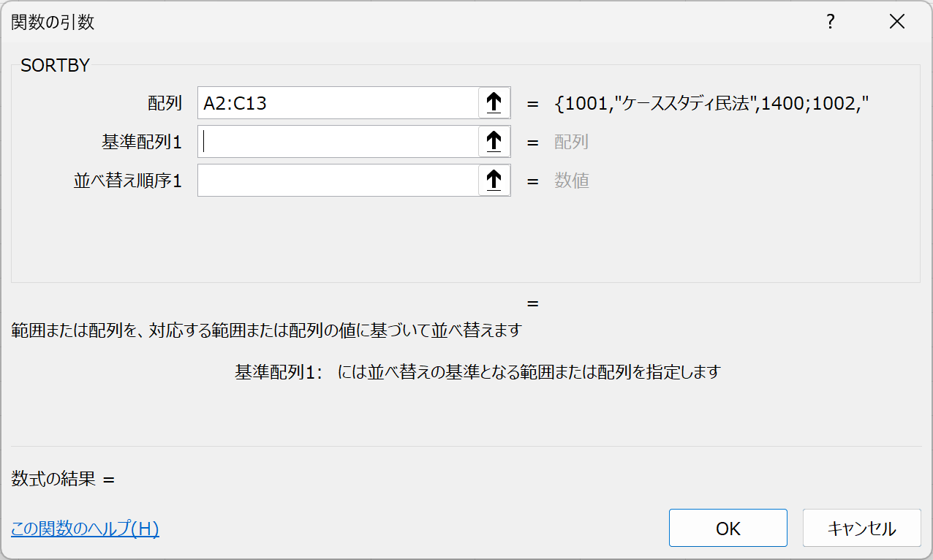Click the 配列 field containing A2:C13
This screenshot has width=933, height=560.
click(x=338, y=103)
